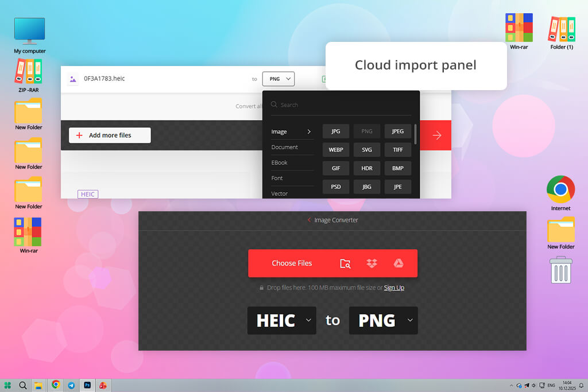Open the Windows Start menu
Screen dimensions: 588x392
click(7, 385)
